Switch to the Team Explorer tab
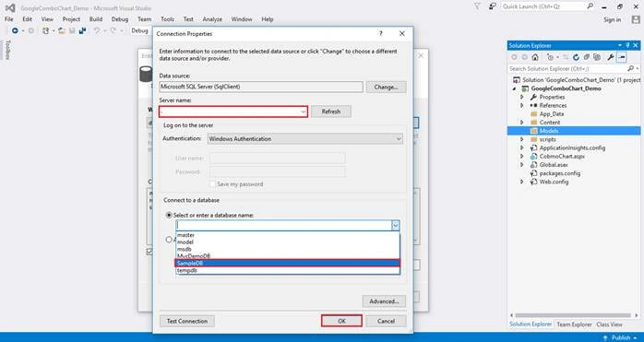This screenshot has width=644, height=342. [574, 324]
